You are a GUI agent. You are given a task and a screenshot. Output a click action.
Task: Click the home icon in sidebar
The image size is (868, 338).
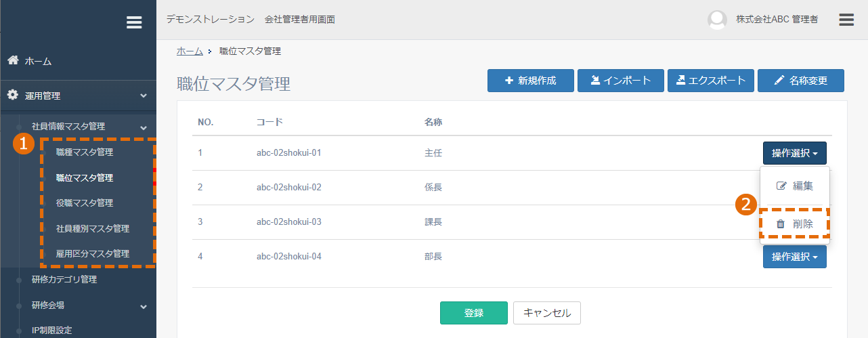coord(13,60)
